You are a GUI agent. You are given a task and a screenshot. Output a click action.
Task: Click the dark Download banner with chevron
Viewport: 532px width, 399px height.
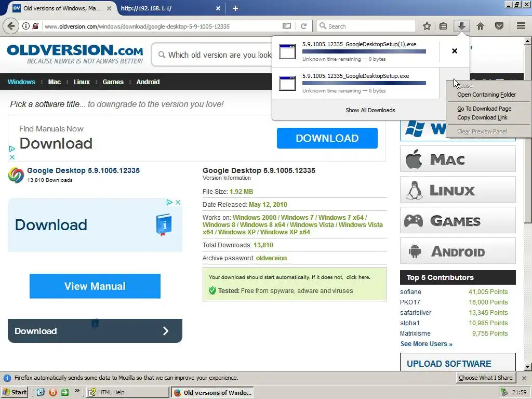tap(95, 331)
